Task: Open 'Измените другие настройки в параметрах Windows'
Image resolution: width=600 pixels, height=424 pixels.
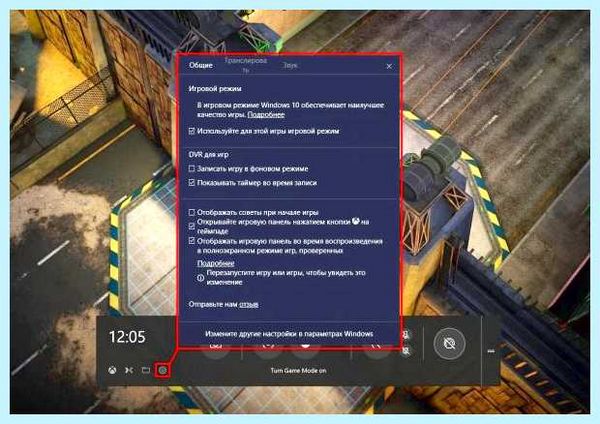Action: (289, 334)
